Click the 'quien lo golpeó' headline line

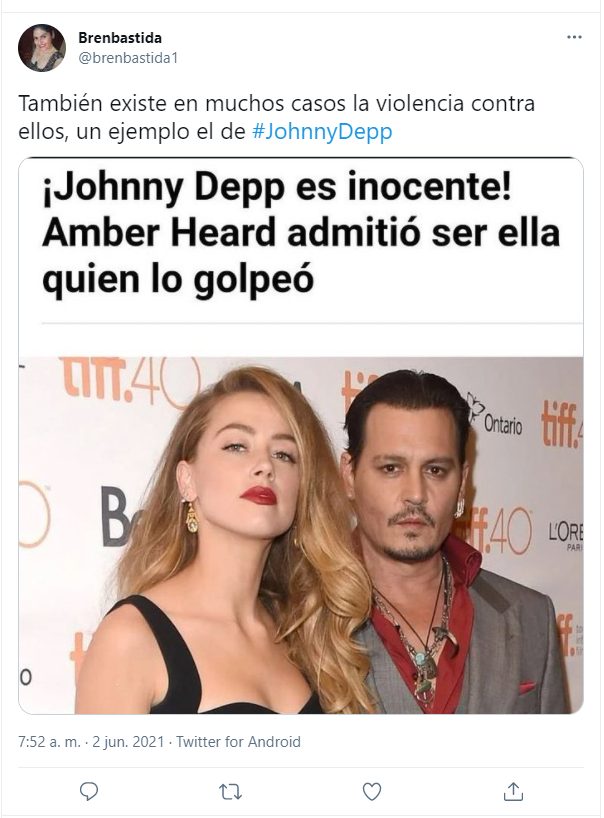tap(178, 281)
